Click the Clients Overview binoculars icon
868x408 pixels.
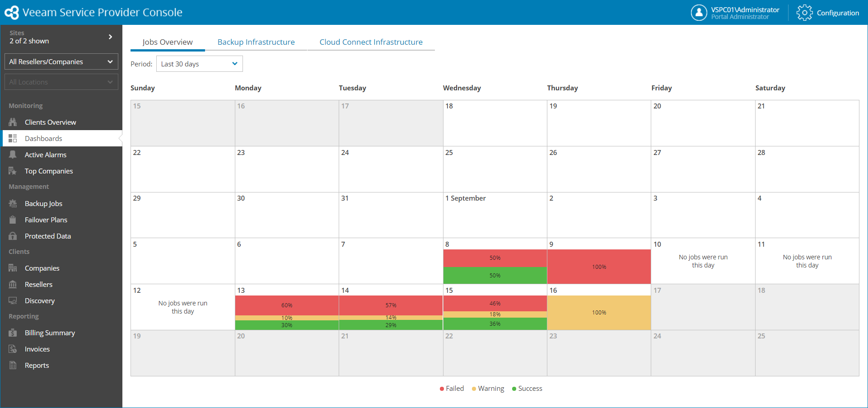click(13, 122)
